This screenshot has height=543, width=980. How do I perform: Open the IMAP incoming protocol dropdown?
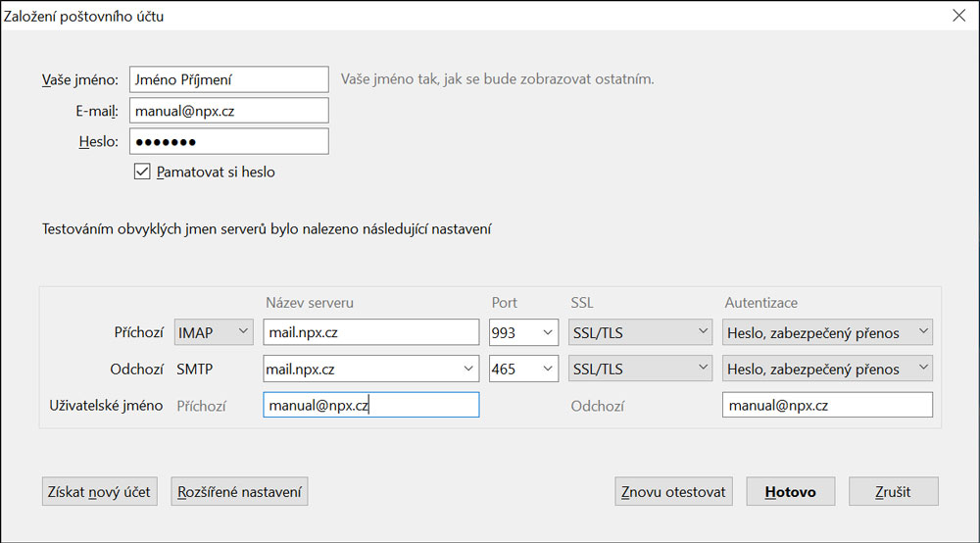point(213,332)
